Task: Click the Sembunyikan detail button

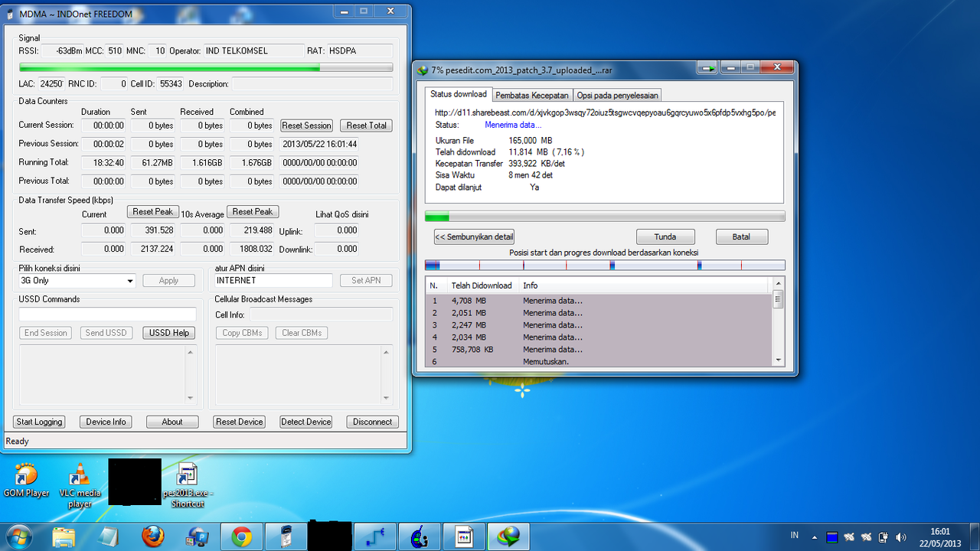Action: [474, 236]
